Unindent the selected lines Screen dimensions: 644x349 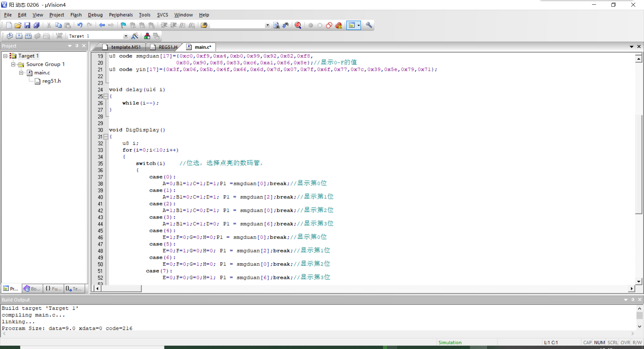[173, 25]
